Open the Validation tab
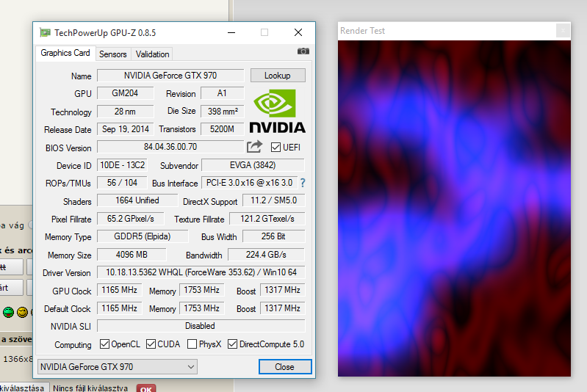This screenshot has width=587, height=392. [x=152, y=54]
